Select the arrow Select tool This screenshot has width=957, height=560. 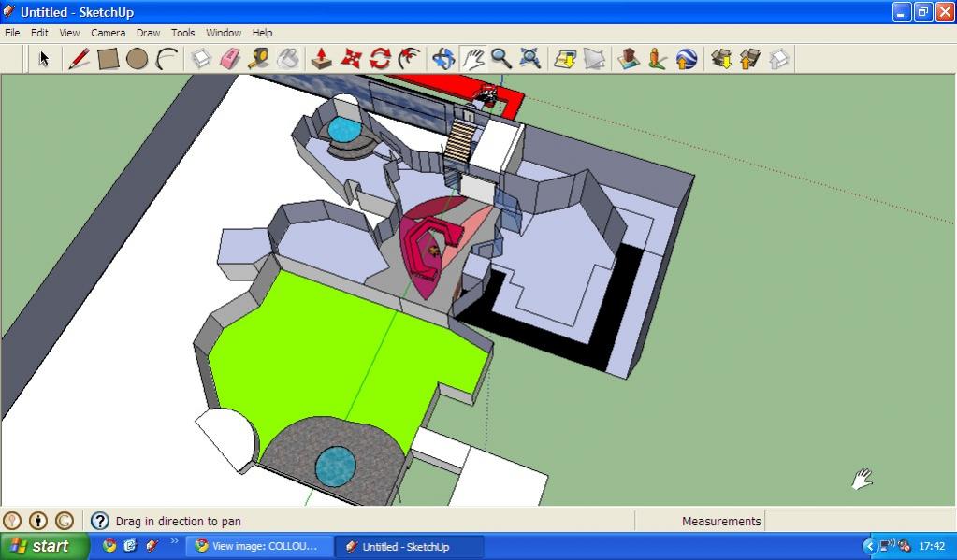(43, 59)
